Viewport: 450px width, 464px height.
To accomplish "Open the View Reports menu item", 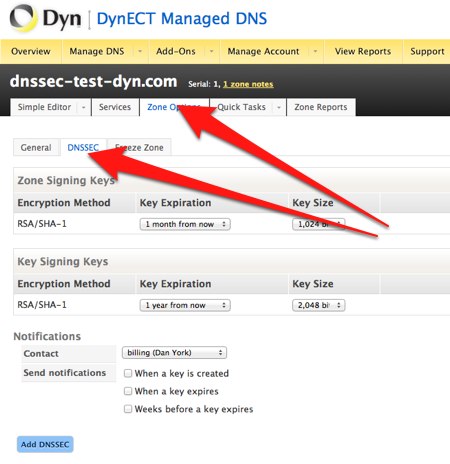I will [x=363, y=51].
